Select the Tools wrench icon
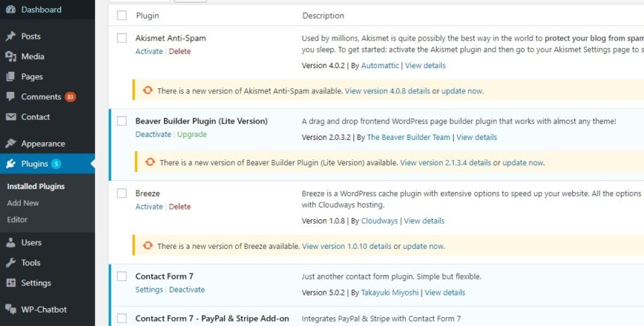Screen dimensions: 644x326 [10, 262]
